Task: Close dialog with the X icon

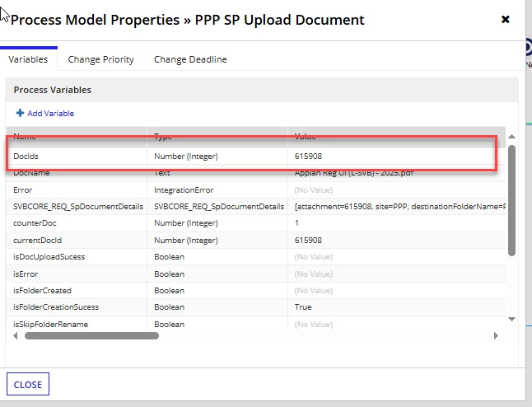Action: pos(505,20)
